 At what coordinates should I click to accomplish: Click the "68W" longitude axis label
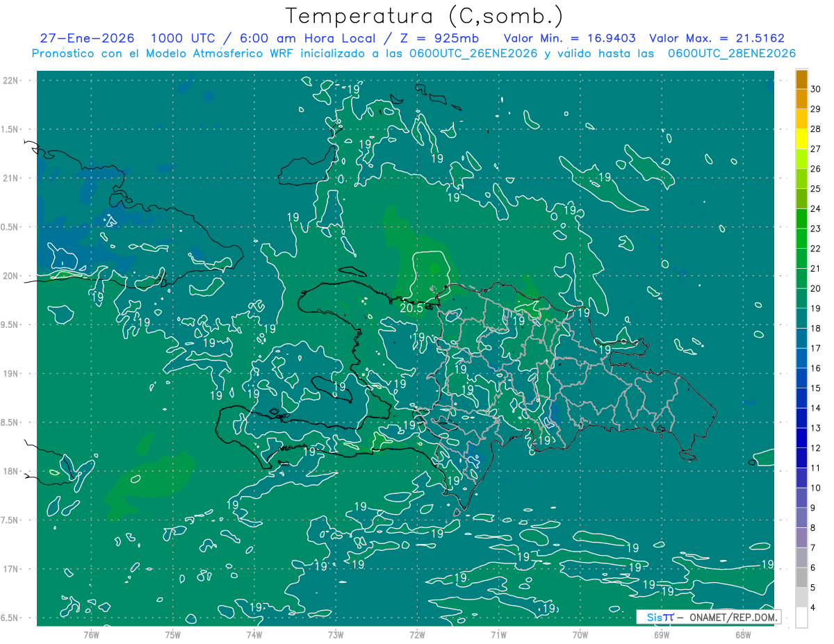743,634
